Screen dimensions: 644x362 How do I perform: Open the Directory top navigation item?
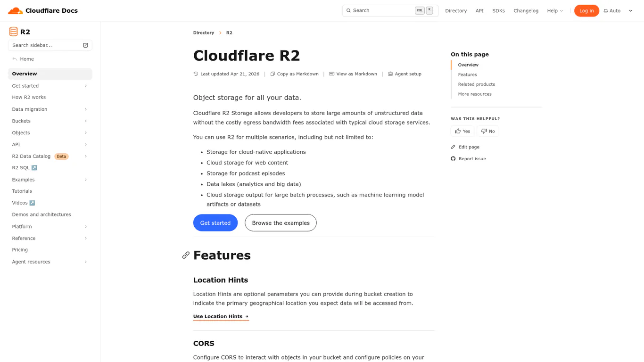coord(456,11)
